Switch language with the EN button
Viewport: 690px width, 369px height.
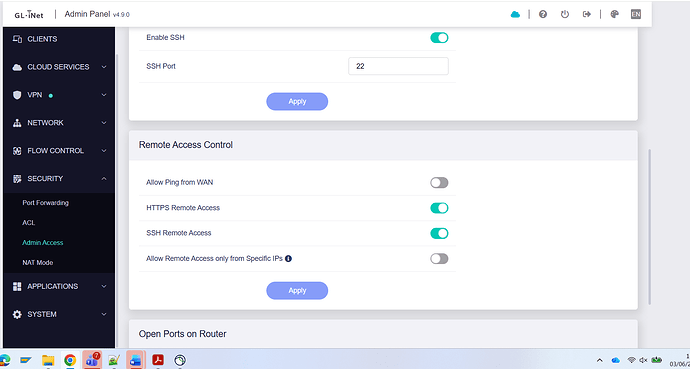(635, 15)
